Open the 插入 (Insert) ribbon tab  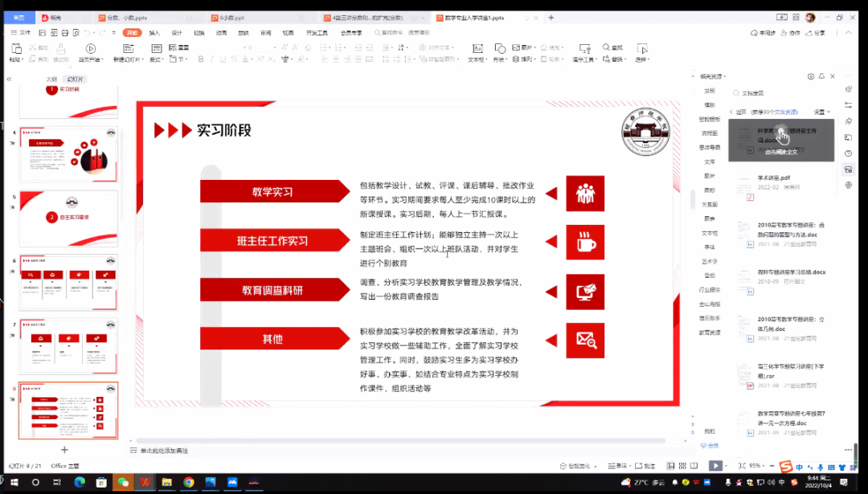tap(154, 33)
